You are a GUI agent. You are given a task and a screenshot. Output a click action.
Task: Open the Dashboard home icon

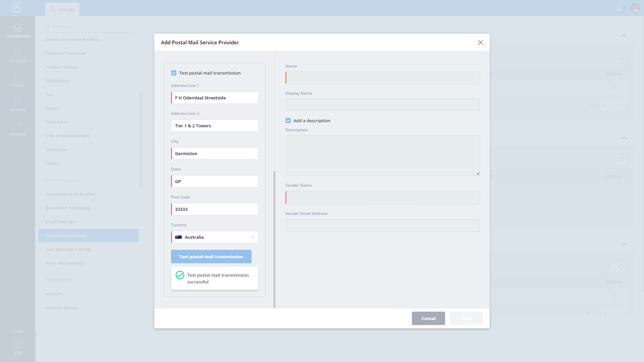18,28
